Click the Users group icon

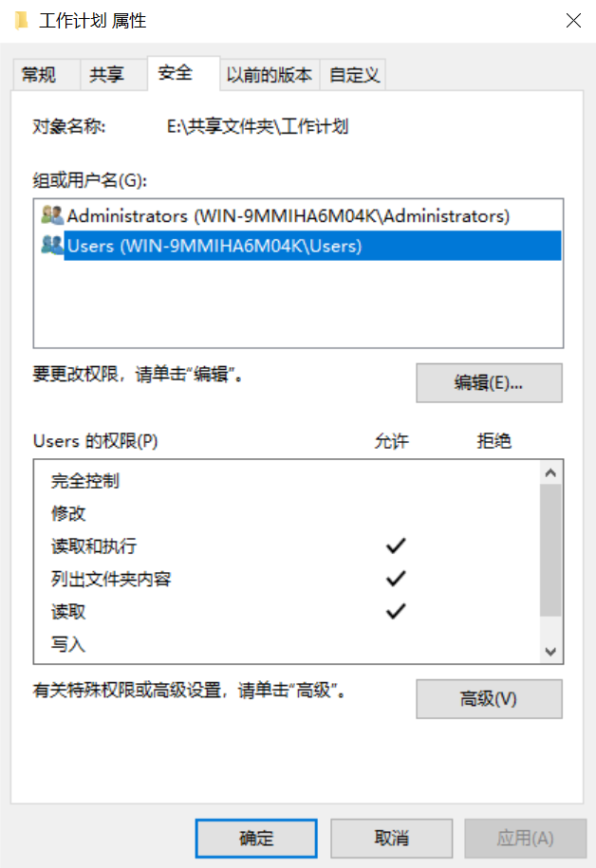coord(52,246)
